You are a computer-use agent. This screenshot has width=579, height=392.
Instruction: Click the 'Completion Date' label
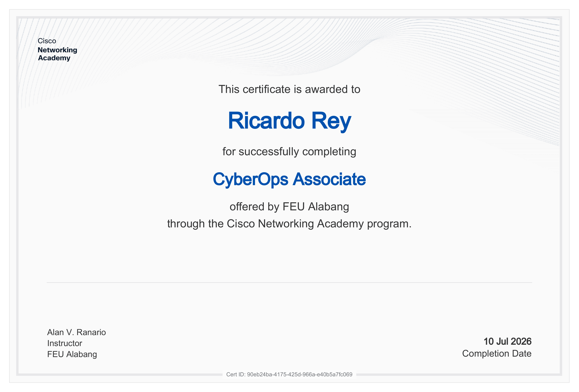pyautogui.click(x=497, y=354)
